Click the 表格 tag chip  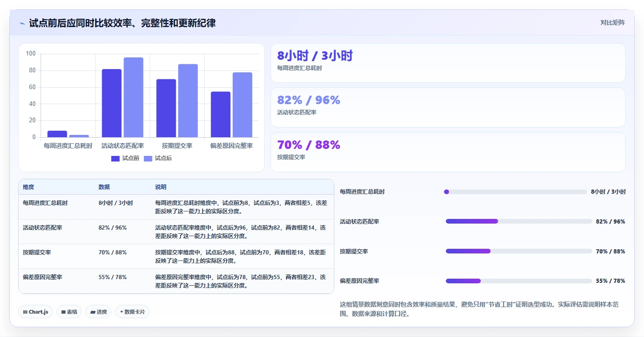(x=69, y=312)
